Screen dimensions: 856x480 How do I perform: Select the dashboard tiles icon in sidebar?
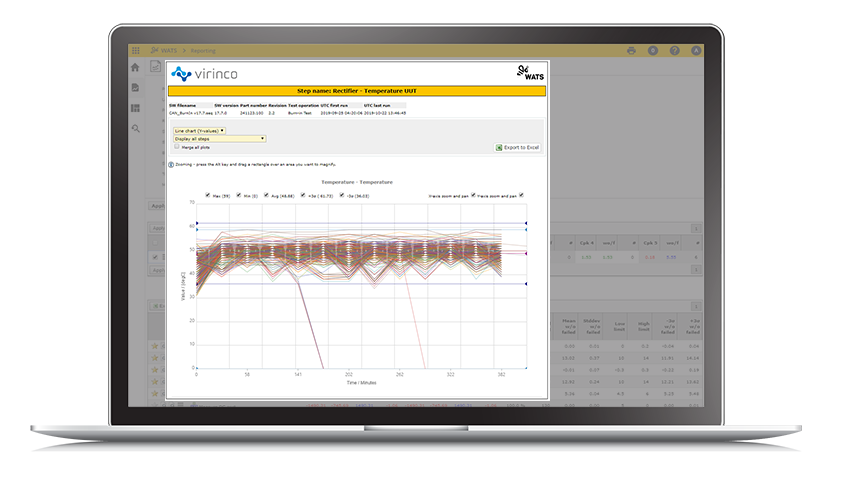[135, 108]
